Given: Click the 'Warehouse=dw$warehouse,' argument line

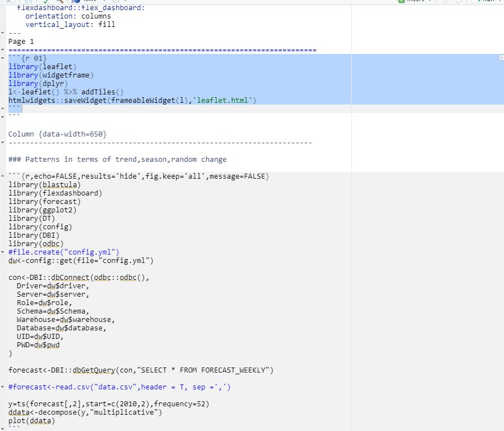Looking at the screenshot, I should (66, 320).
